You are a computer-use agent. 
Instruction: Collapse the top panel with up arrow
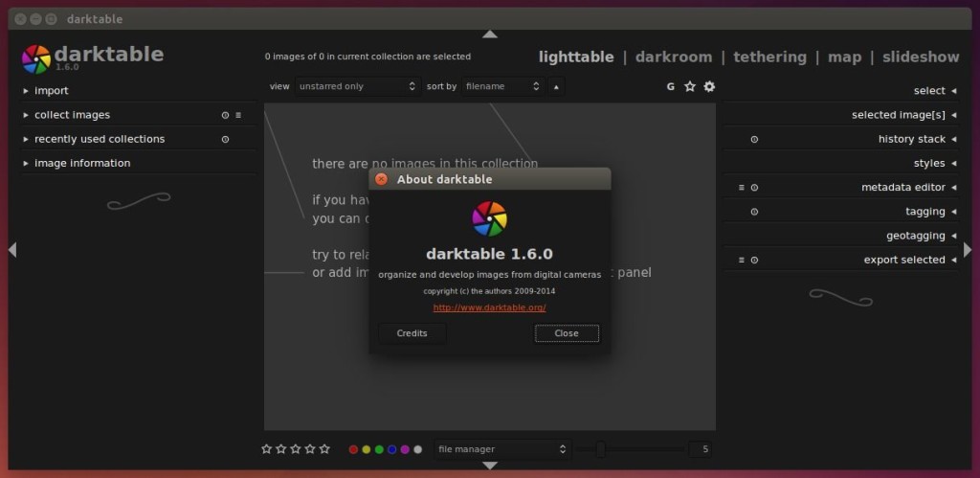click(x=490, y=34)
